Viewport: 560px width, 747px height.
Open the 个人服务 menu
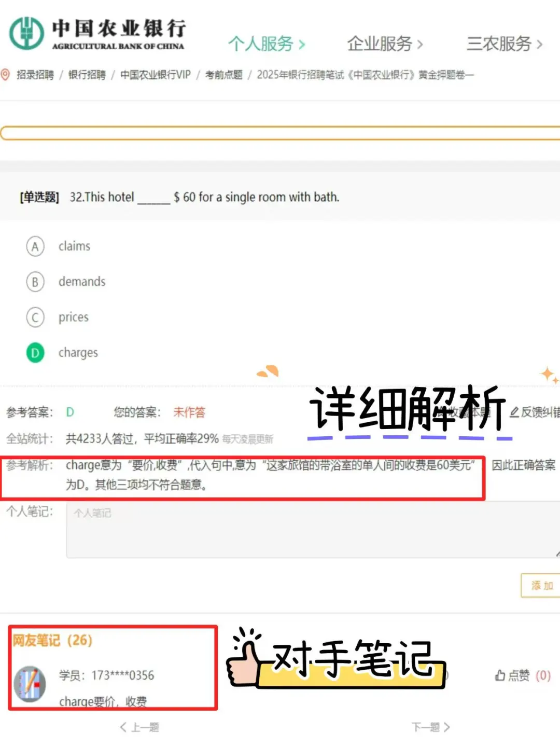[267, 44]
